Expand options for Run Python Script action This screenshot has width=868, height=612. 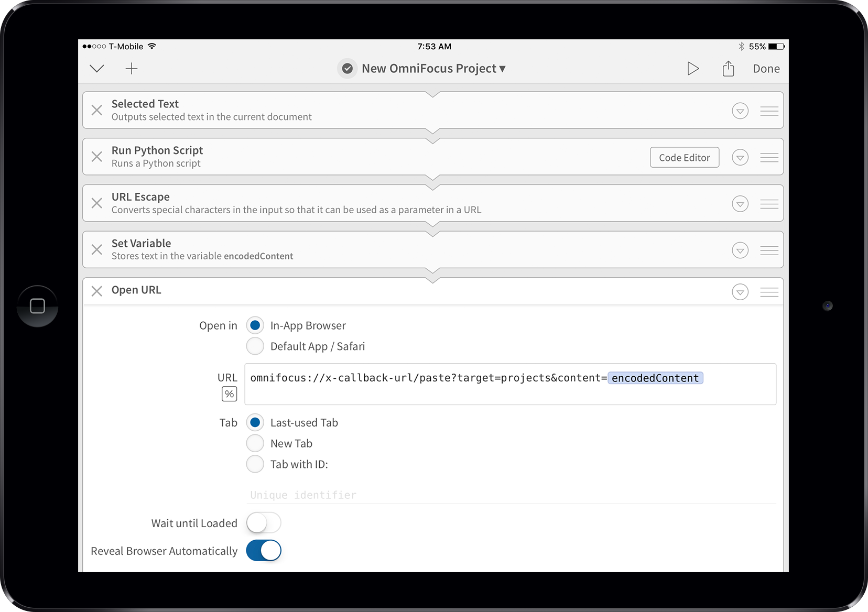point(740,157)
